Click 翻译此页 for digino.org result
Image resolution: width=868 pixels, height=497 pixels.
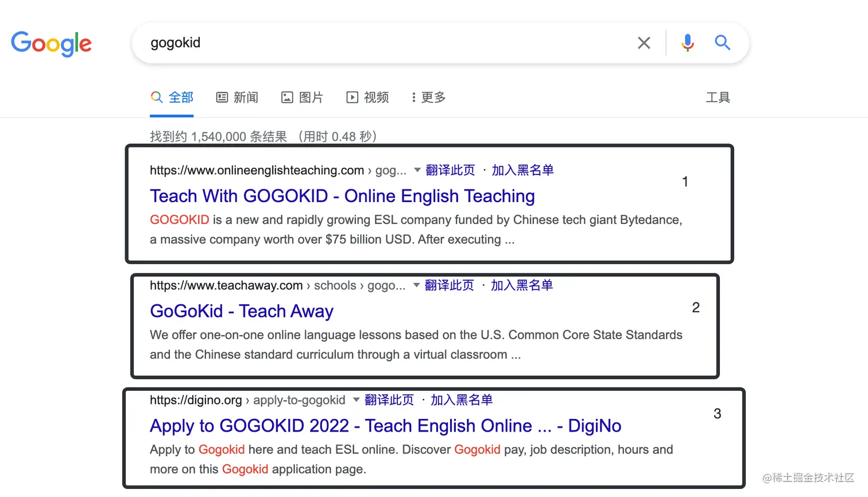coord(389,400)
